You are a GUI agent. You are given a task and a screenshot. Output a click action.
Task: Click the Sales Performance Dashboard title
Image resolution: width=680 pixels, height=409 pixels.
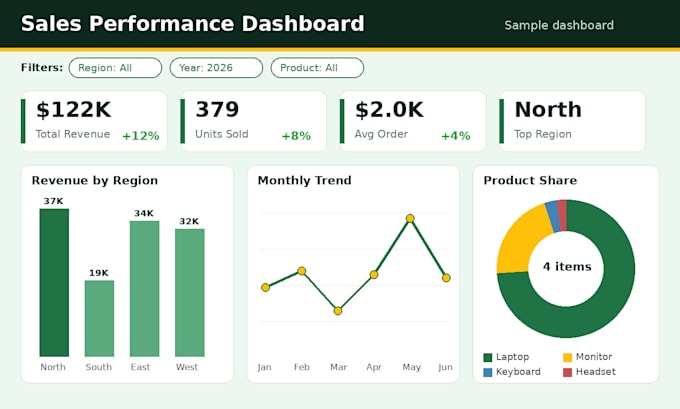[x=193, y=23]
